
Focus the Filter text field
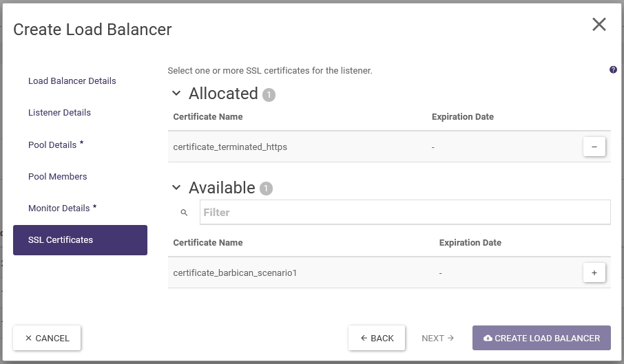pyautogui.click(x=404, y=213)
